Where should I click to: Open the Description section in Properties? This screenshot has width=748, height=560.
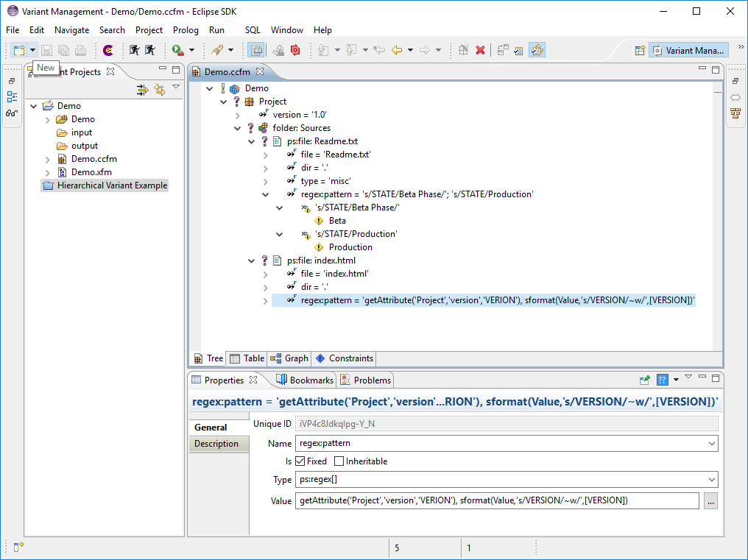click(219, 444)
